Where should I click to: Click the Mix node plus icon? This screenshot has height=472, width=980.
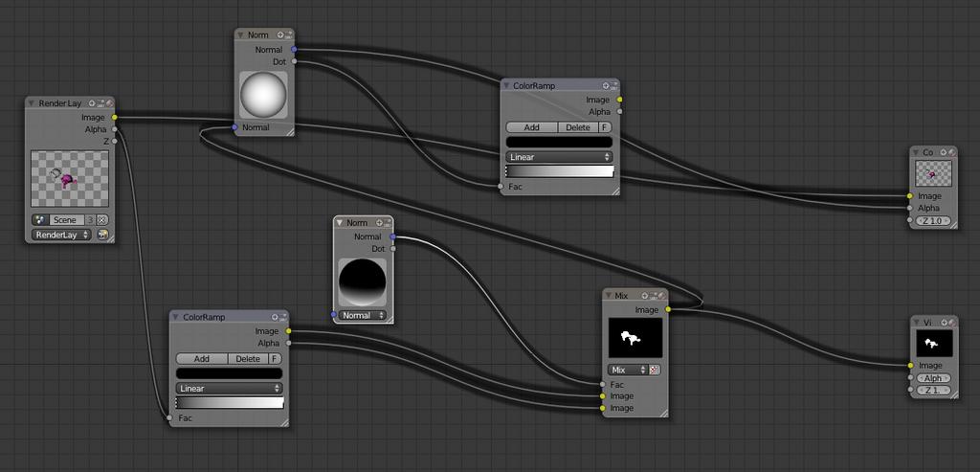[644, 295]
